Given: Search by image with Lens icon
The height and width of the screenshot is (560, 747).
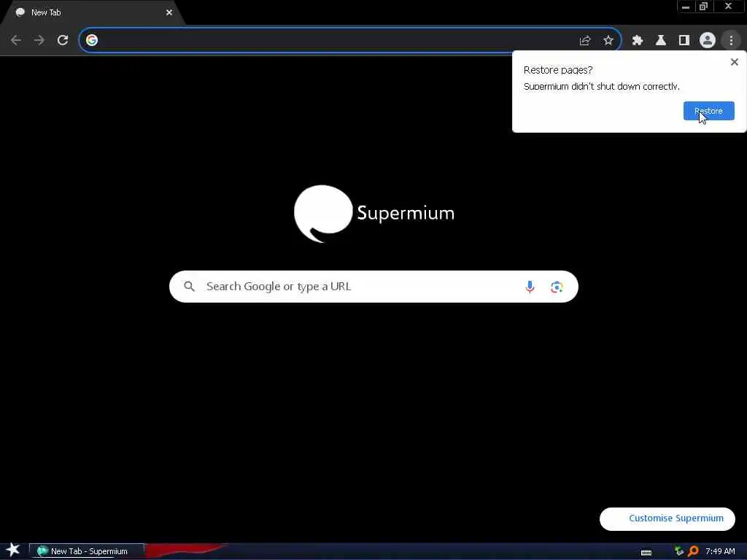Looking at the screenshot, I should (557, 287).
